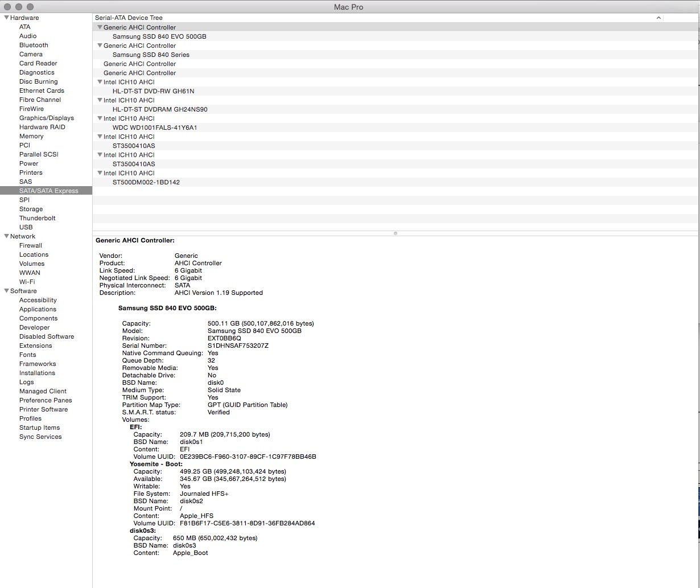
Task: View Volumes under Network
Action: [32, 264]
